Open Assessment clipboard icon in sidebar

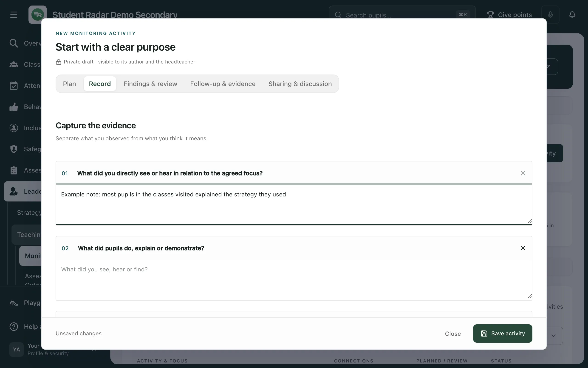pyautogui.click(x=14, y=170)
